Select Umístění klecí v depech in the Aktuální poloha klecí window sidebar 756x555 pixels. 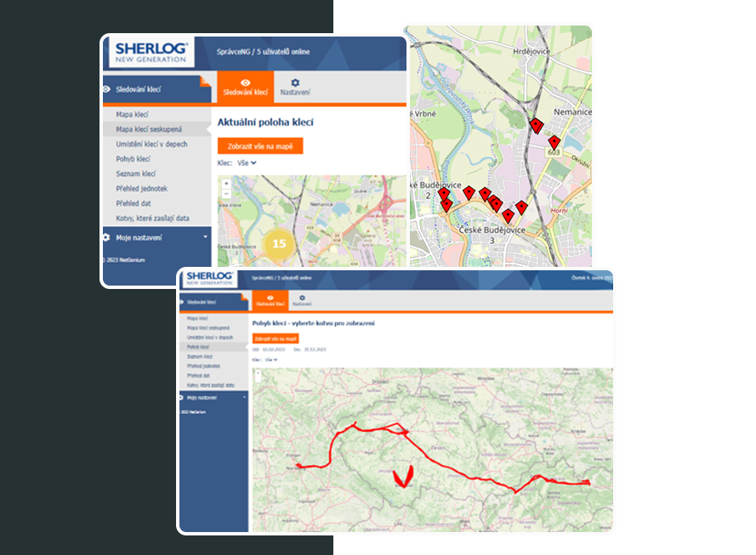pyautogui.click(x=151, y=144)
